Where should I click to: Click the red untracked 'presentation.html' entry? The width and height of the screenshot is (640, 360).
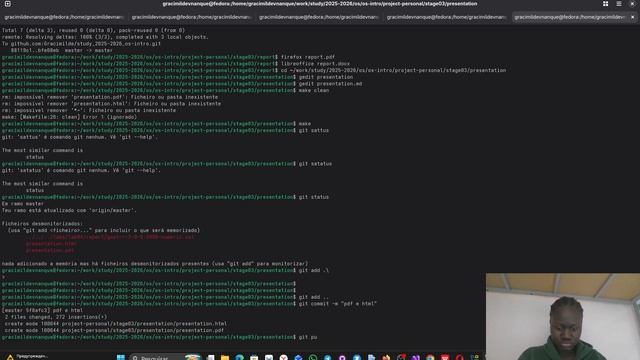51,244
